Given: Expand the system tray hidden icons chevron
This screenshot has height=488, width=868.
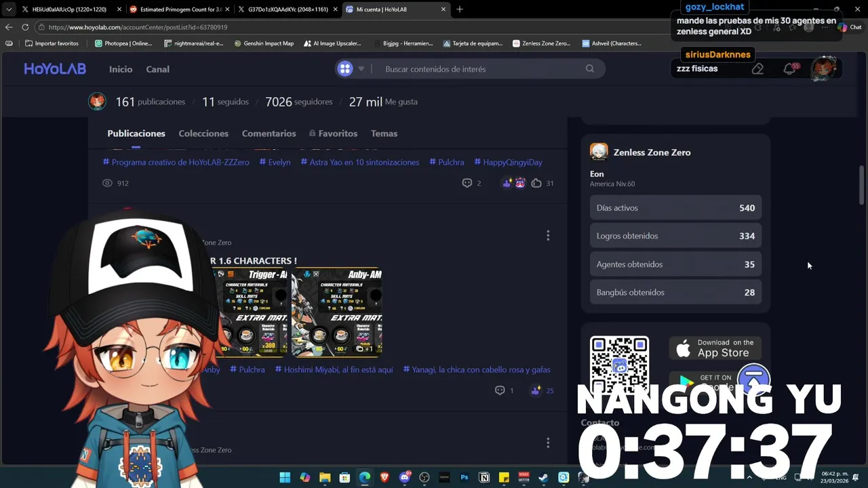Looking at the screenshot, I should (x=749, y=478).
